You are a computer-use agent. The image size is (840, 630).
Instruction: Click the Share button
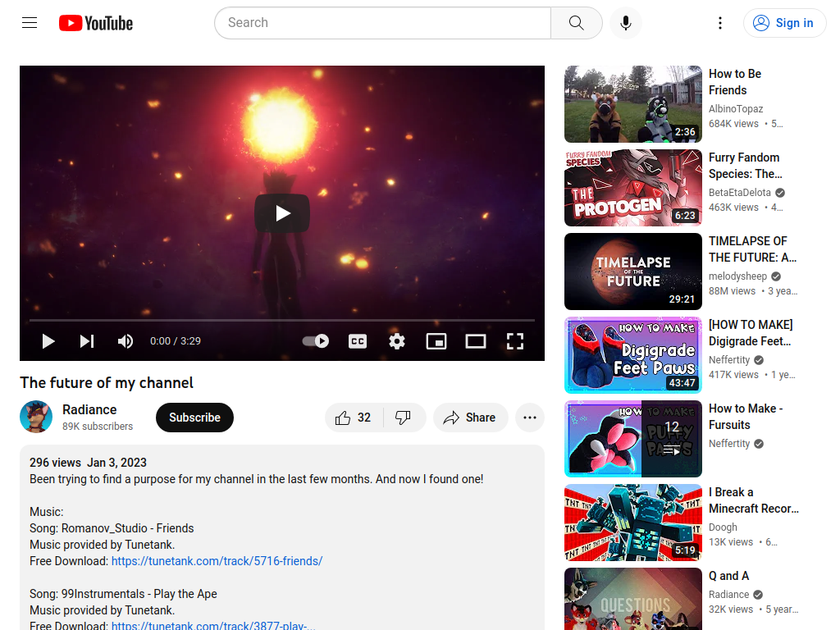[x=470, y=418]
